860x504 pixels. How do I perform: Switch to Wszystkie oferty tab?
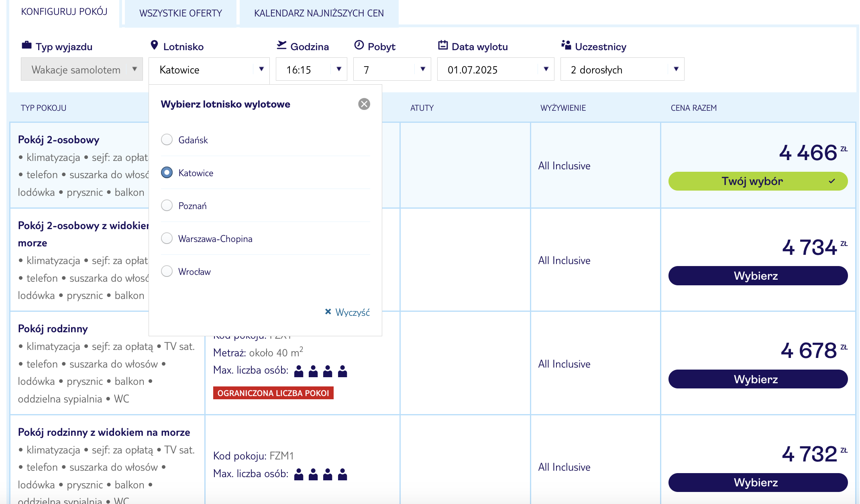pos(181,13)
